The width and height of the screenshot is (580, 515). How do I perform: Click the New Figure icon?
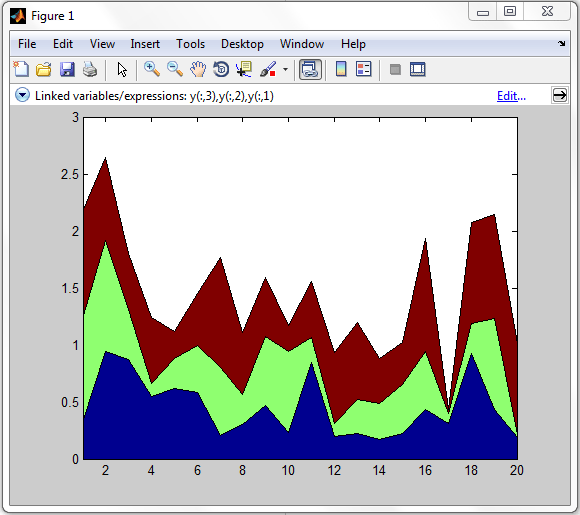tap(21, 69)
